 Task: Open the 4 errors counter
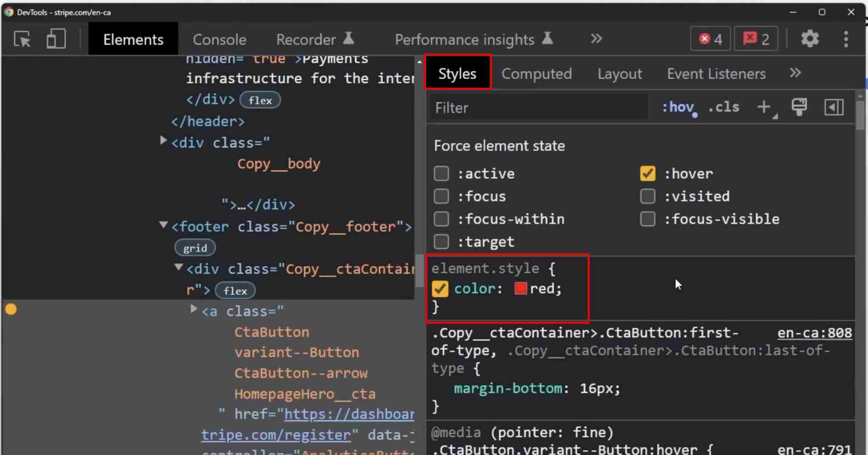(710, 39)
